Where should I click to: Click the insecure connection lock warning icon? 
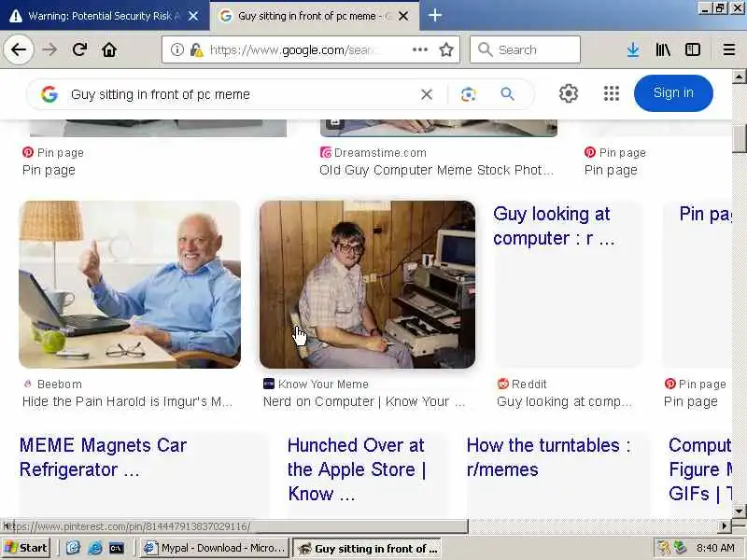[196, 49]
